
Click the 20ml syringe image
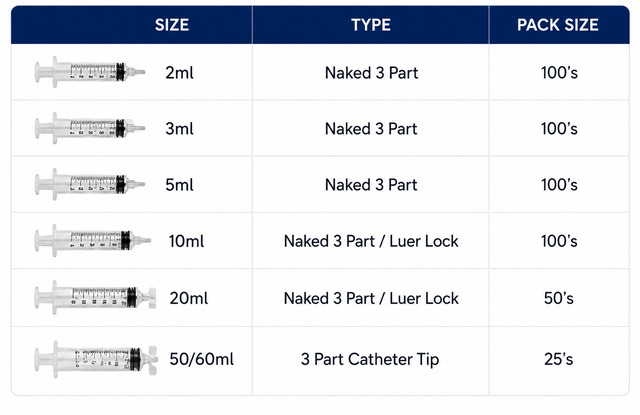(x=96, y=297)
